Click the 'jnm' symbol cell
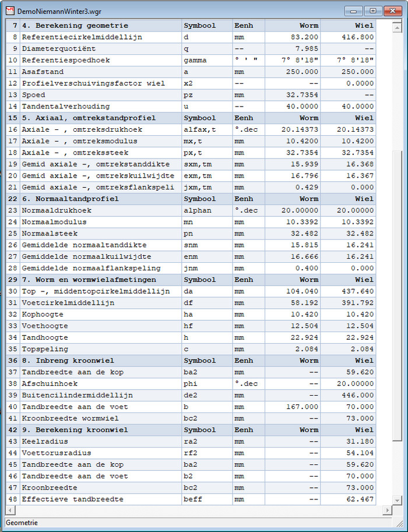 click(207, 268)
